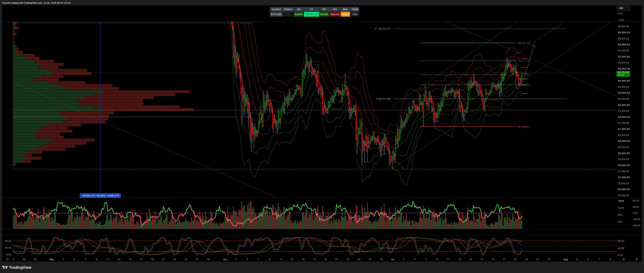Click the Bias column header
644x273 pixels.
[345, 9]
